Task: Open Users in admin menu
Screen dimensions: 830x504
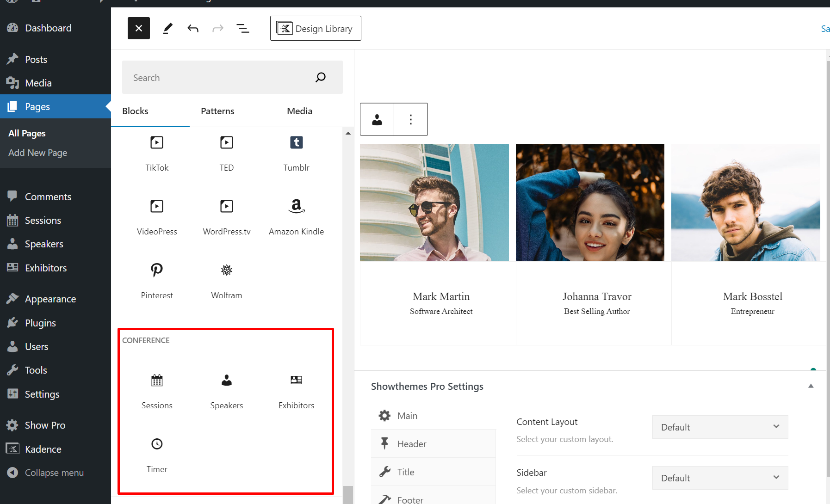Action: [56, 347]
